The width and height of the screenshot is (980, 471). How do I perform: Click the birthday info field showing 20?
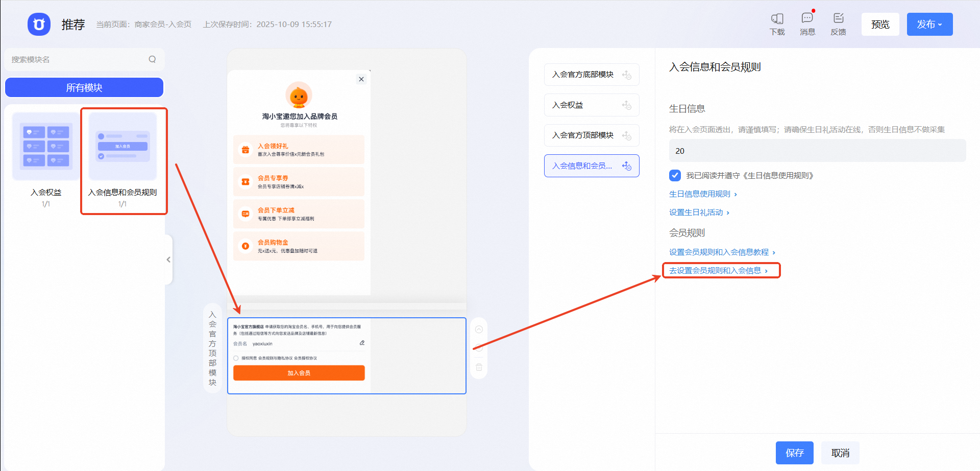(x=817, y=151)
